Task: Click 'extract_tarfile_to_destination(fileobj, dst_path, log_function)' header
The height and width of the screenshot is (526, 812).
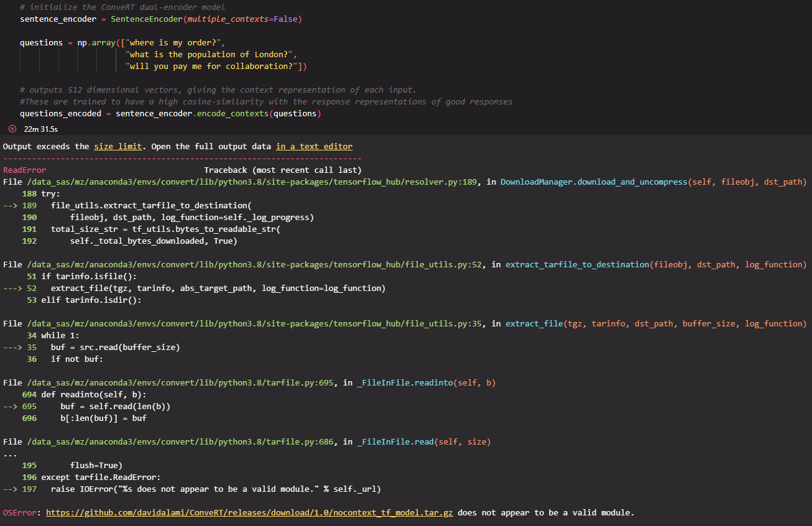Action: (656, 265)
